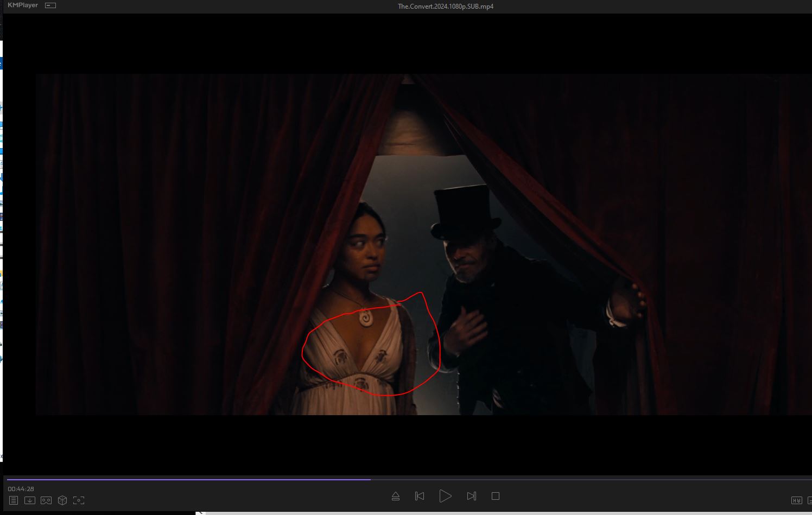Skip to the previous track

[420, 496]
